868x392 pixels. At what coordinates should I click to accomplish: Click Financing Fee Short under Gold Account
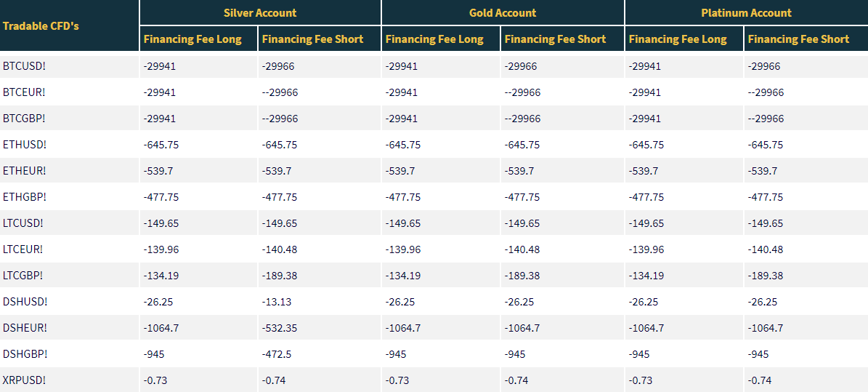555,39
